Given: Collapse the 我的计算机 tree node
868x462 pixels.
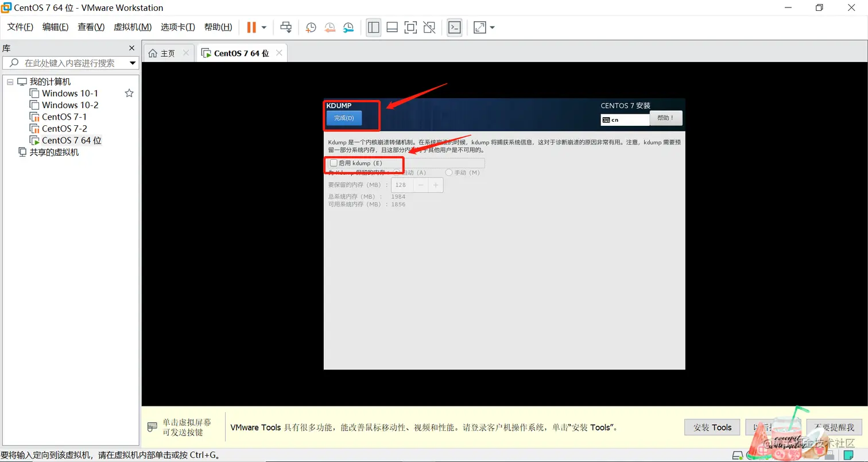Looking at the screenshot, I should [x=10, y=82].
